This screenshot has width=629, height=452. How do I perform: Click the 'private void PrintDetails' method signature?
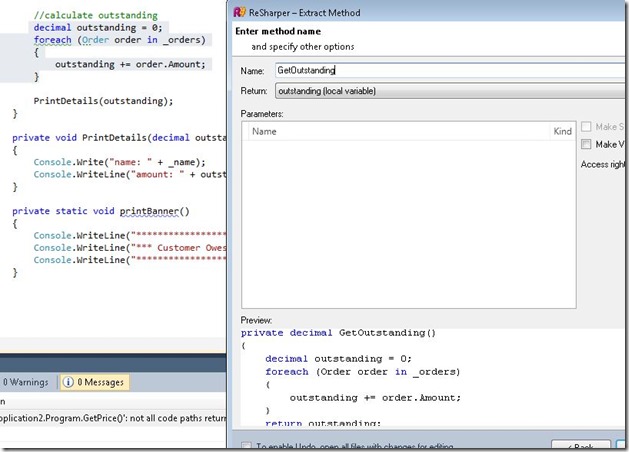coord(119,138)
